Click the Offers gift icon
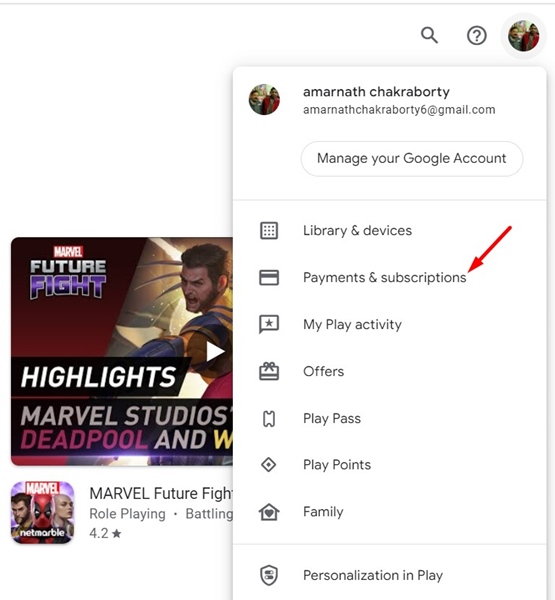Image resolution: width=555 pixels, height=600 pixels. pos(269,371)
